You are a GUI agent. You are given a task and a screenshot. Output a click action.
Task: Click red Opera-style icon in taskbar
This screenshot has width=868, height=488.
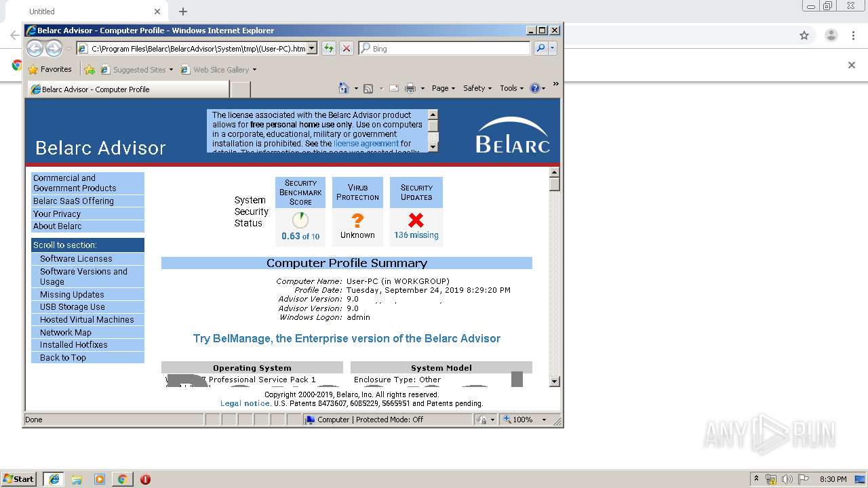[145, 479]
